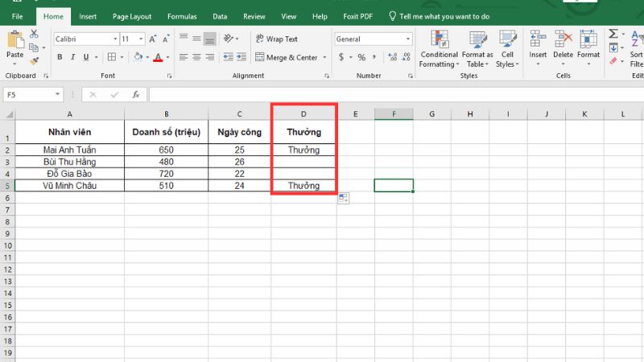Toggle Bold formatting
The height and width of the screenshot is (362, 644).
[x=60, y=57]
